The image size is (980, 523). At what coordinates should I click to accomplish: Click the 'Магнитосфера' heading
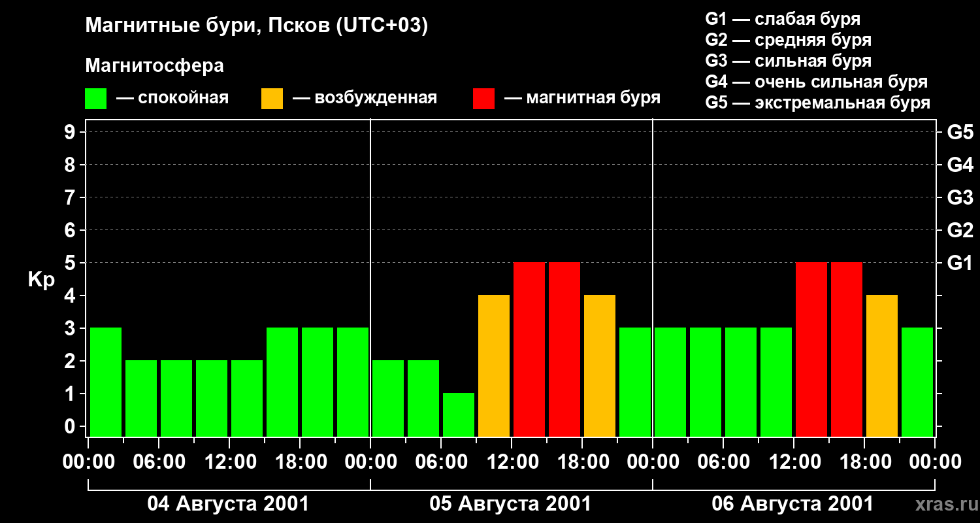point(154,66)
